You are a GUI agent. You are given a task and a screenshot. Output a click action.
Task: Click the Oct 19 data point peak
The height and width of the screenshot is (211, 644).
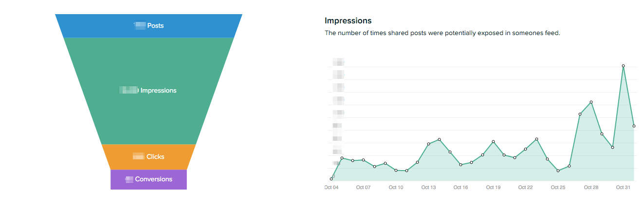[x=493, y=142]
